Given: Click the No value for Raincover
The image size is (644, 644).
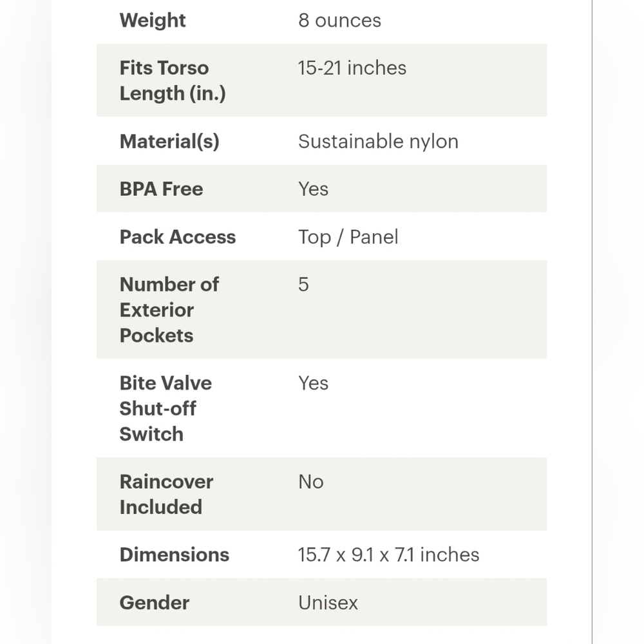Looking at the screenshot, I should click(x=311, y=482).
